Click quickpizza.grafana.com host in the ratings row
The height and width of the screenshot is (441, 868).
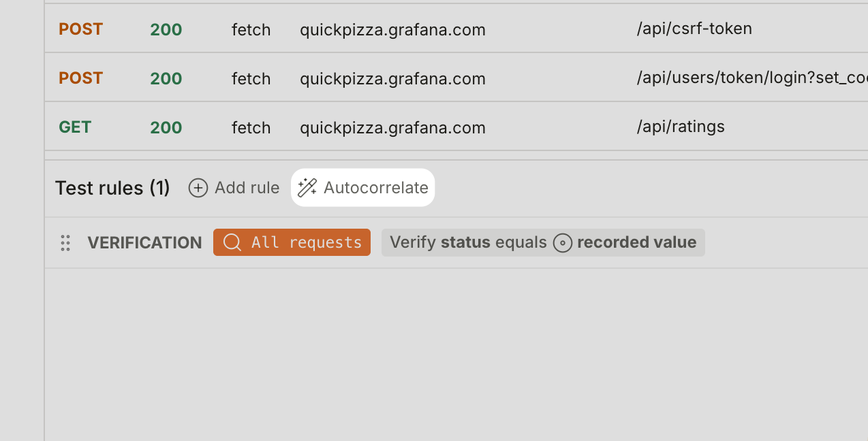pos(392,128)
